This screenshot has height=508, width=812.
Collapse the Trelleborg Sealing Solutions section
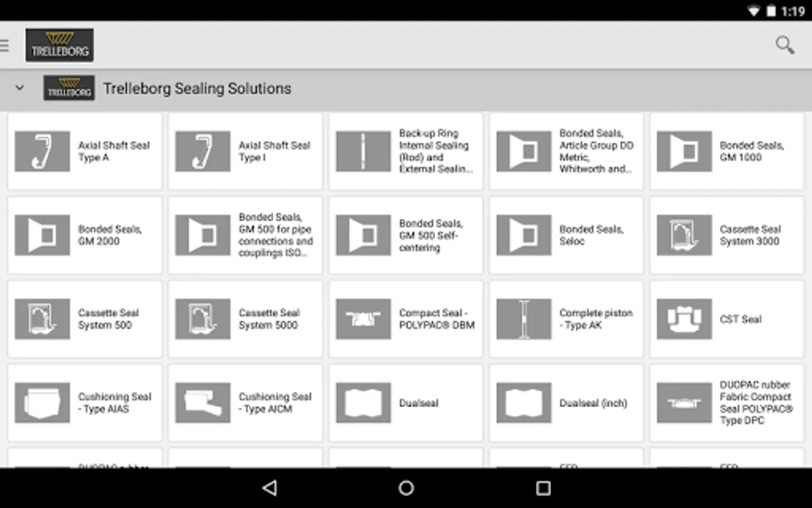(x=20, y=88)
